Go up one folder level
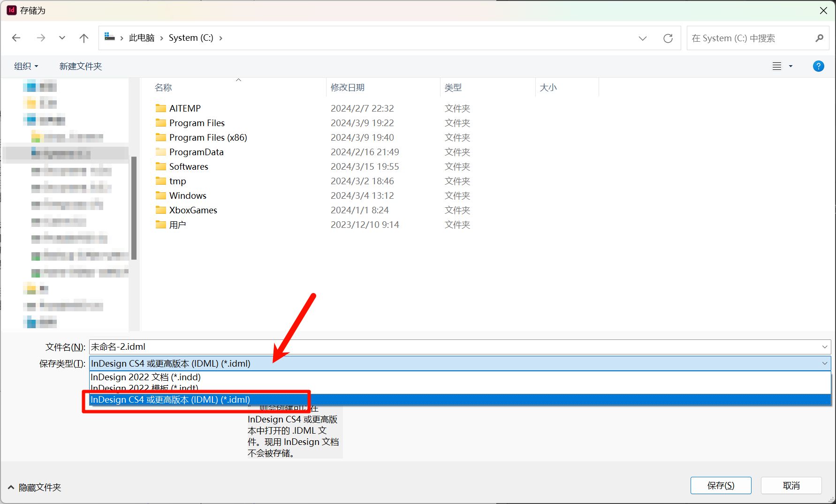836x504 pixels. point(84,38)
